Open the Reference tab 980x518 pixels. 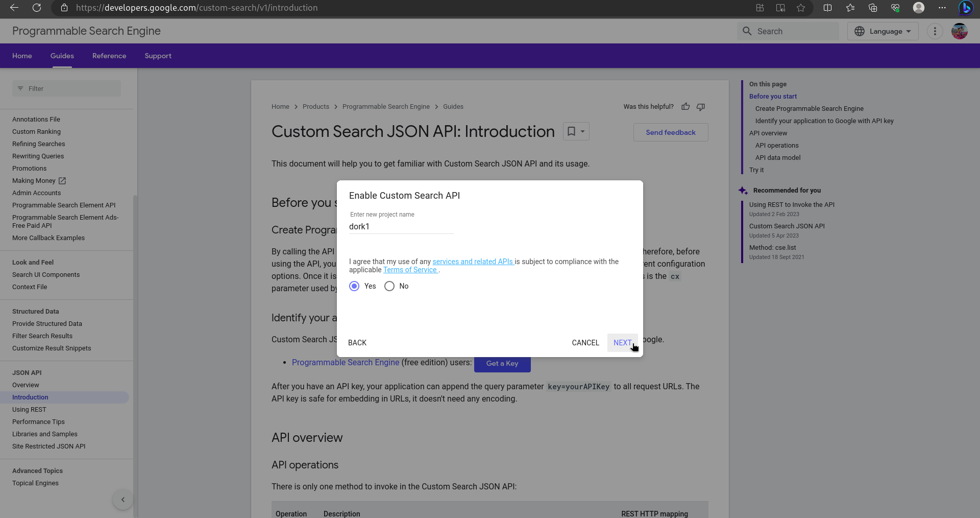[109, 56]
